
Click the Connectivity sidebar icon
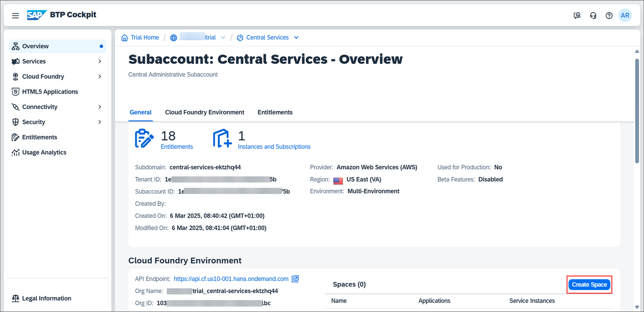coord(16,107)
